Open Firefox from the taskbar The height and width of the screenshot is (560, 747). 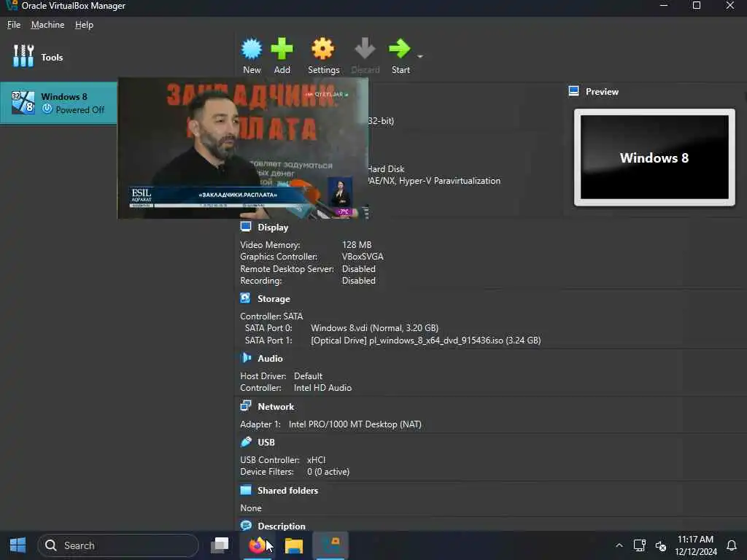(257, 545)
